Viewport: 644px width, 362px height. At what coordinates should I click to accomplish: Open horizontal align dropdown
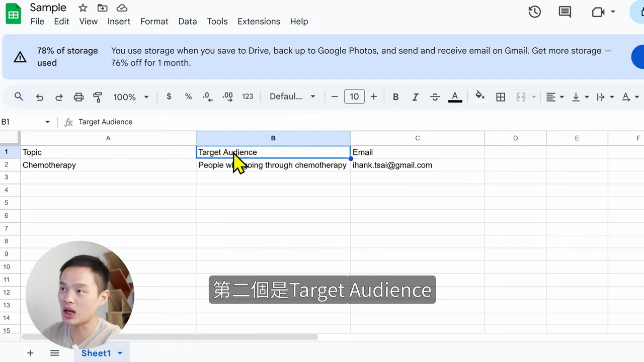tap(555, 97)
